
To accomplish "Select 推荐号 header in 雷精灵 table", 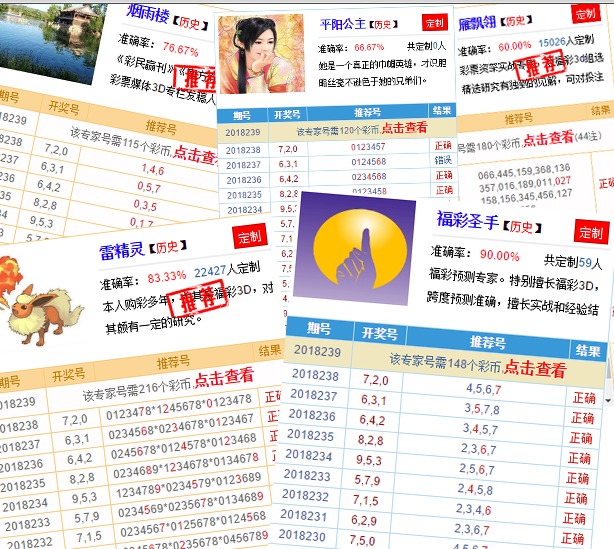I will pyautogui.click(x=173, y=362).
